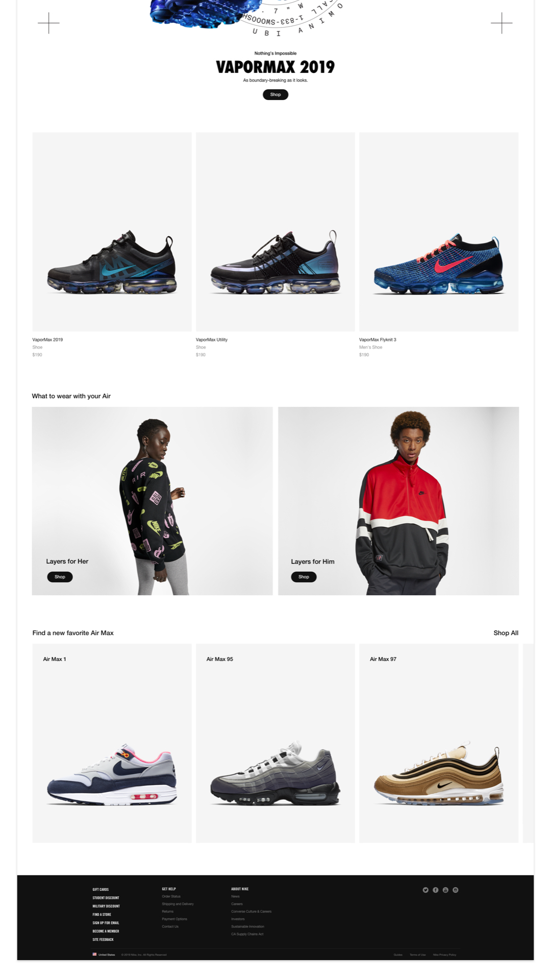The image size is (551, 980).
Task: Click the United States flag icon
Action: [94, 954]
